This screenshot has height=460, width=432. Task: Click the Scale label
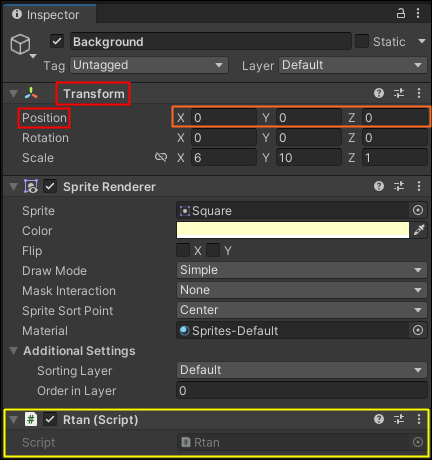tap(38, 158)
